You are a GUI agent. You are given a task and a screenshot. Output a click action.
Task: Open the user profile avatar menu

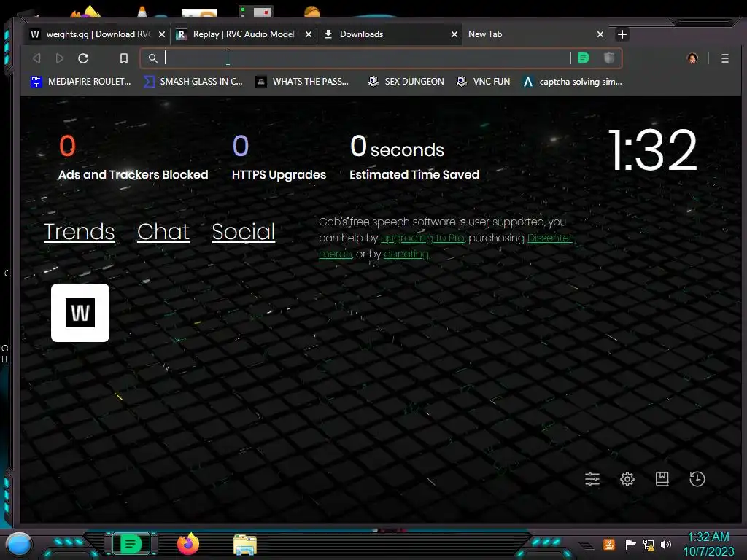(692, 58)
